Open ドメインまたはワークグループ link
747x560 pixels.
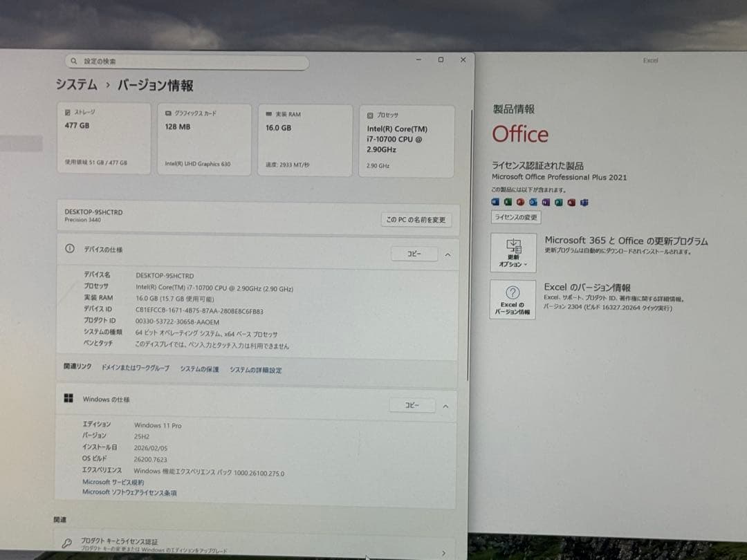tap(136, 368)
